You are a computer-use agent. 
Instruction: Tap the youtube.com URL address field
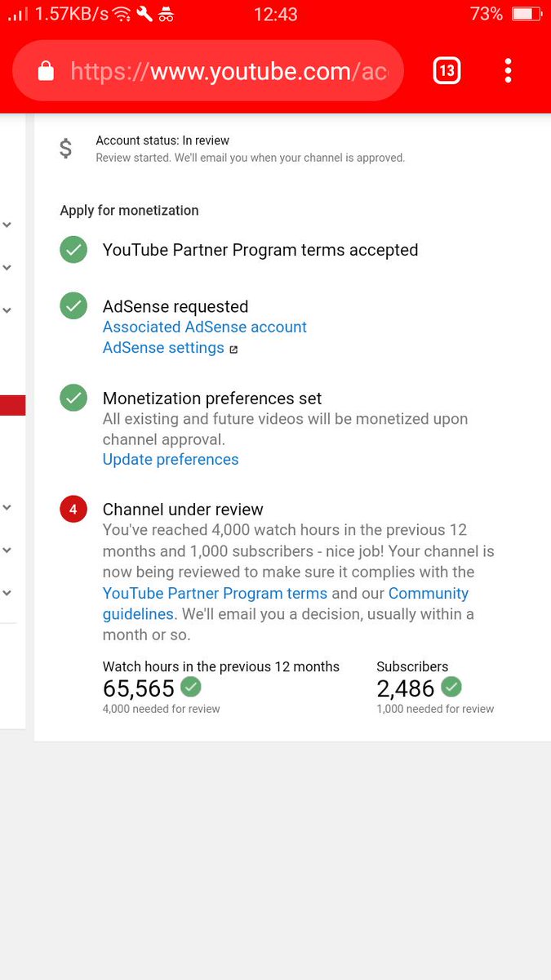pyautogui.click(x=208, y=71)
